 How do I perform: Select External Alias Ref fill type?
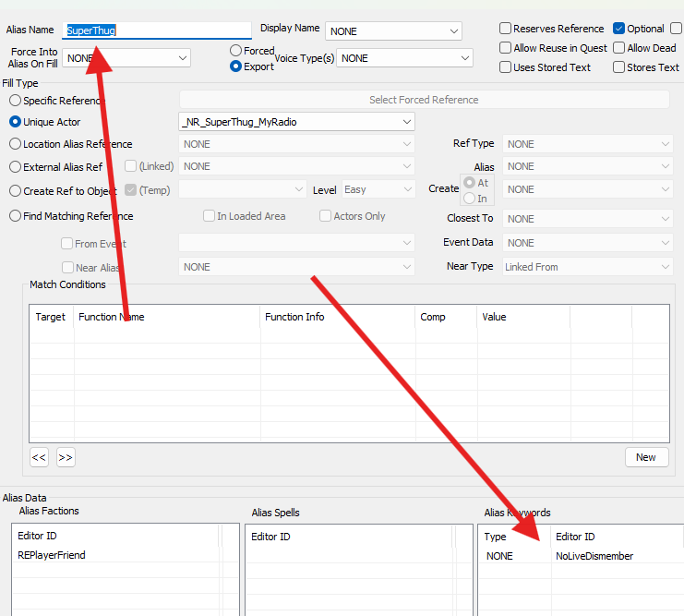tap(16, 167)
